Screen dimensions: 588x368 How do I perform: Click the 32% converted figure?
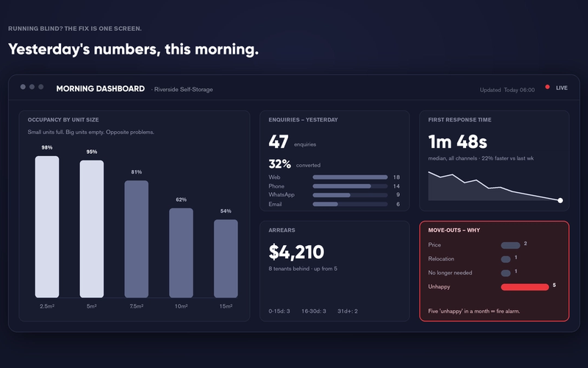[x=280, y=164]
